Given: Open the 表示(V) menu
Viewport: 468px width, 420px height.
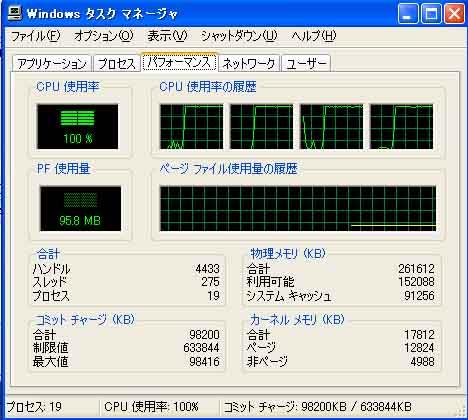Looking at the screenshot, I should click(167, 36).
